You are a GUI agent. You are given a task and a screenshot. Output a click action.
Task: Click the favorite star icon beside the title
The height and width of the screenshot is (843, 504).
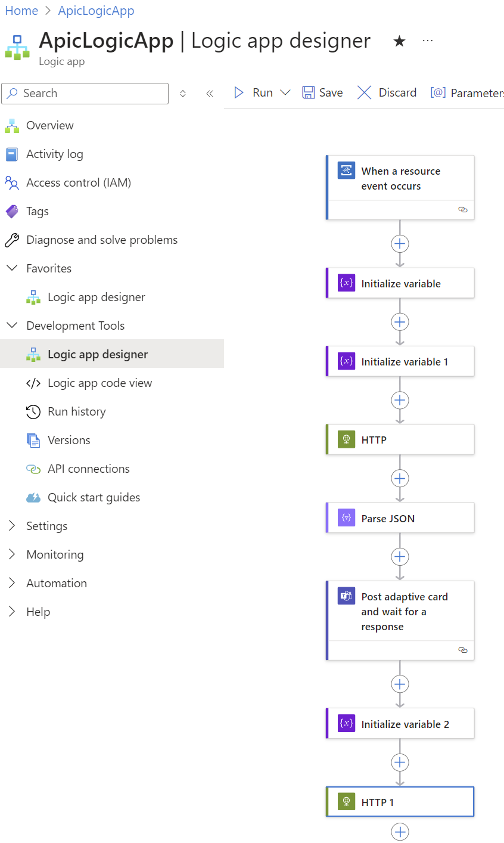point(400,41)
